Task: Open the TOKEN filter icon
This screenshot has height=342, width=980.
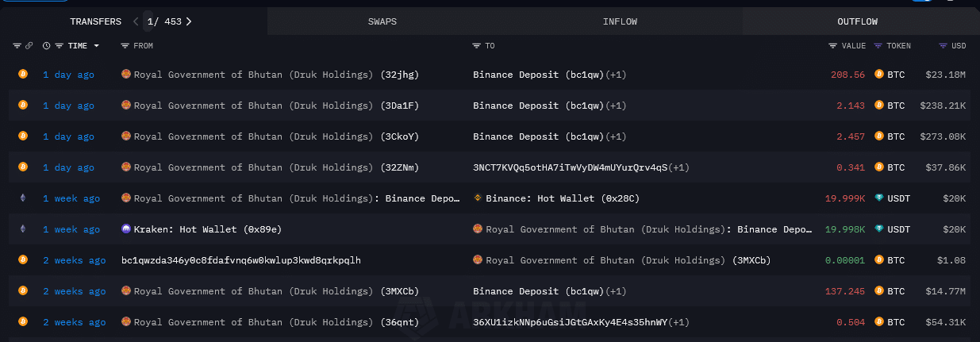Action: tap(878, 46)
